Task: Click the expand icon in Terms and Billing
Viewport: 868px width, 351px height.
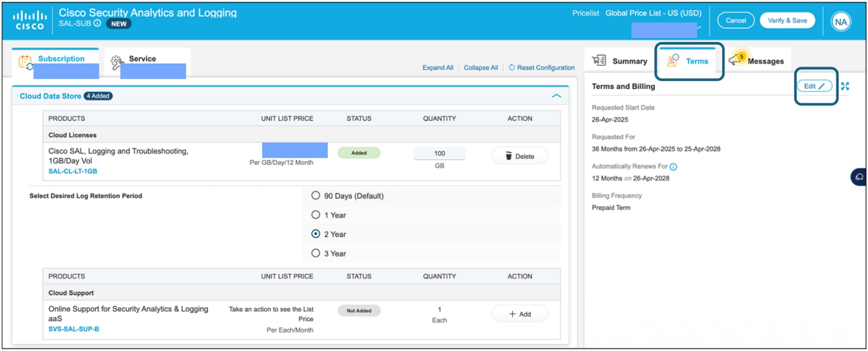Action: pyautogui.click(x=845, y=86)
